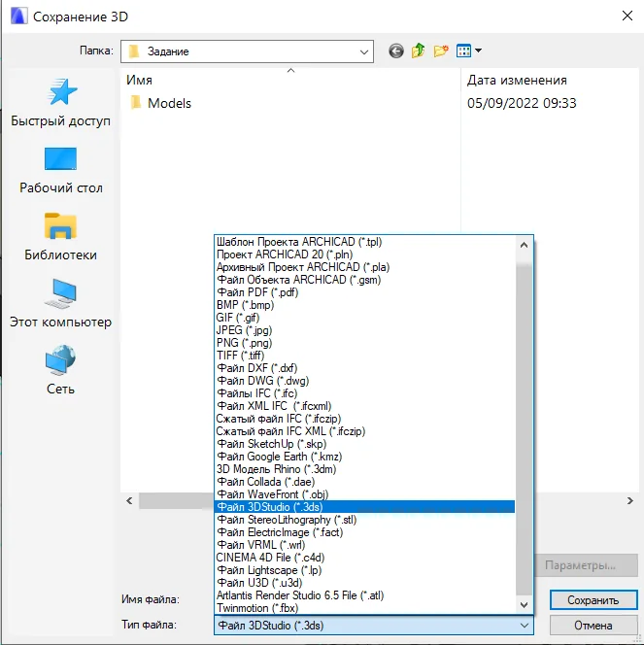Select the Models folder
Screen dimensions: 644x645
click(x=160, y=103)
